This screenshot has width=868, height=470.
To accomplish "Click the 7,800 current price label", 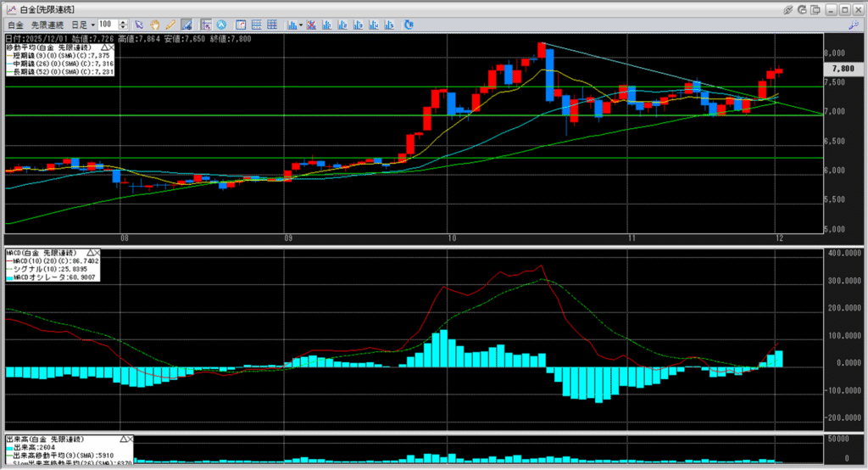I will (x=843, y=69).
